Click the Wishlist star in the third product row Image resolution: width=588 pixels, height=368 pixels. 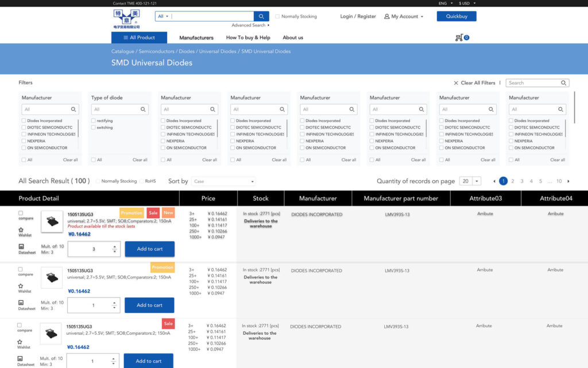[x=20, y=342]
